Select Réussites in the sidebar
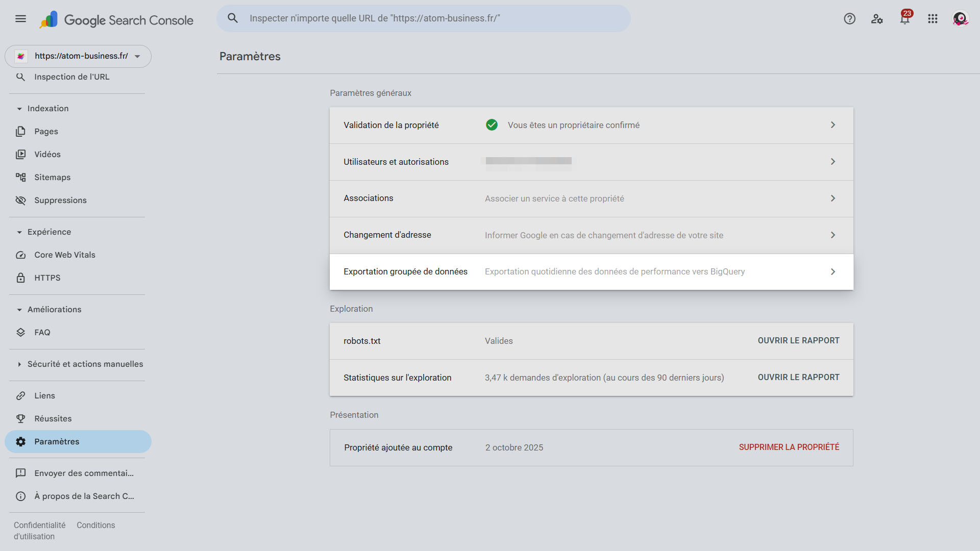Image resolution: width=980 pixels, height=551 pixels. point(53,418)
